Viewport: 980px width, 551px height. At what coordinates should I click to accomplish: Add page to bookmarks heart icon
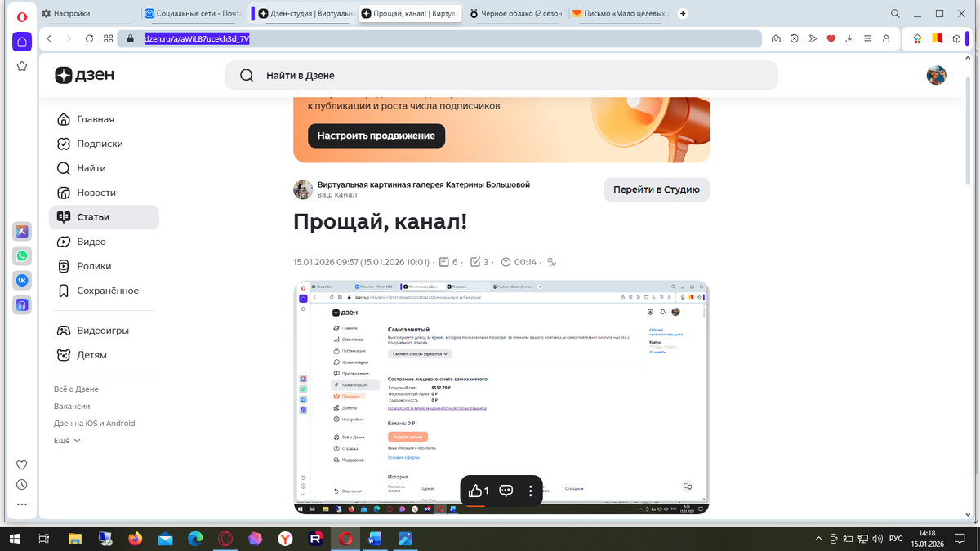831,38
